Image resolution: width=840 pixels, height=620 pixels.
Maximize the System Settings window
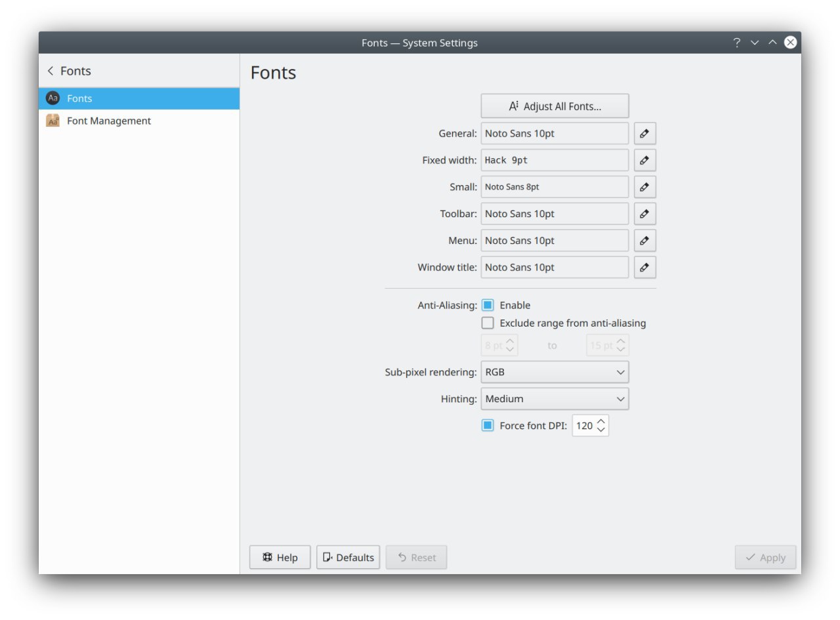[772, 43]
